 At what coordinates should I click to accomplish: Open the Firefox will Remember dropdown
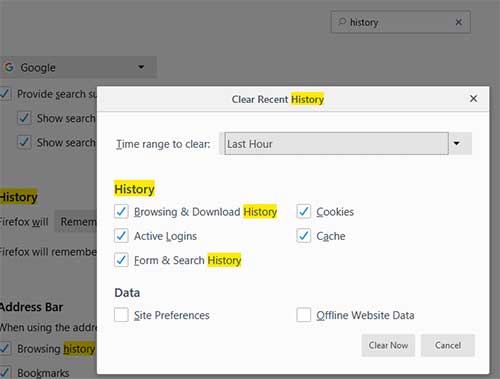coord(76,222)
